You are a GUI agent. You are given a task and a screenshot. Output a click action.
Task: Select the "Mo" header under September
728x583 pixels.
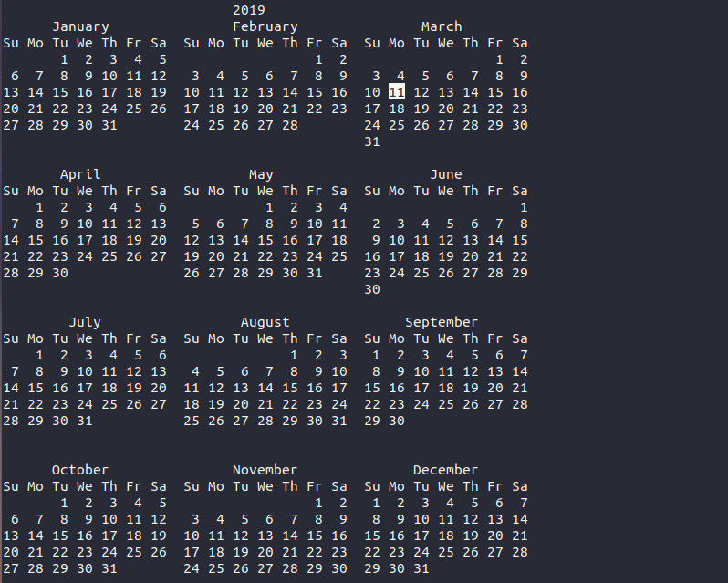(x=397, y=338)
